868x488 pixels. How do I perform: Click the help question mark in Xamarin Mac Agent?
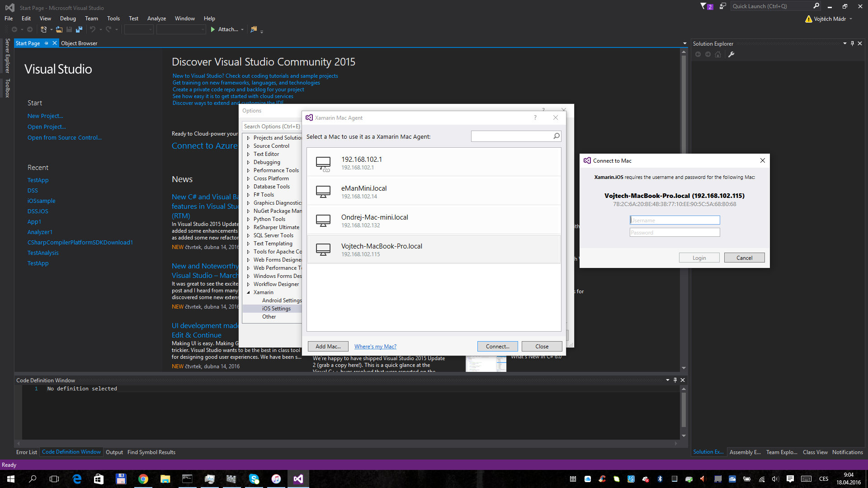pyautogui.click(x=535, y=117)
